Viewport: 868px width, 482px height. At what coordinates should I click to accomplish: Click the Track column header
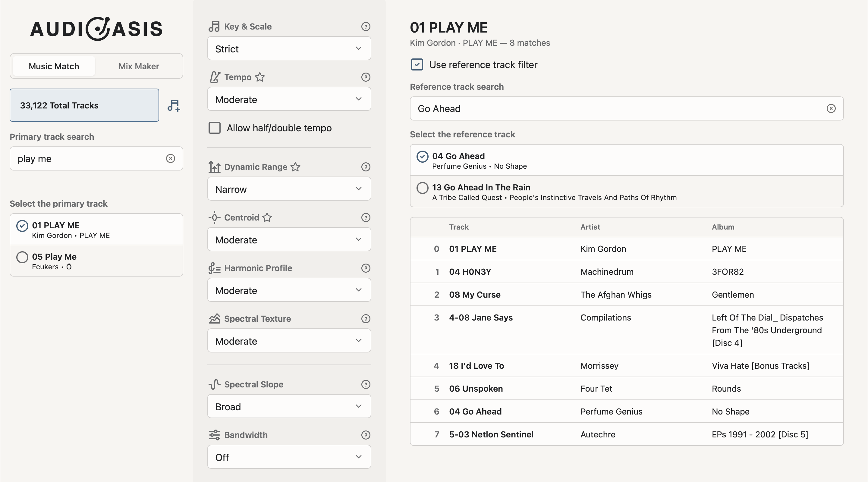pyautogui.click(x=459, y=227)
